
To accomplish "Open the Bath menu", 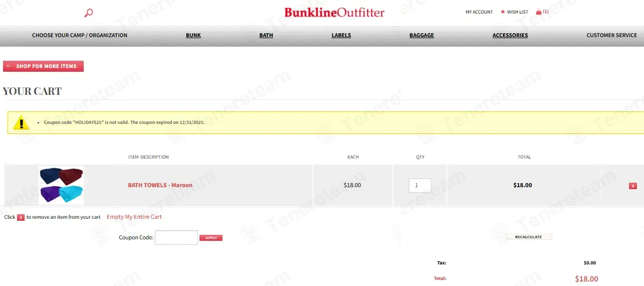I will tap(266, 36).
